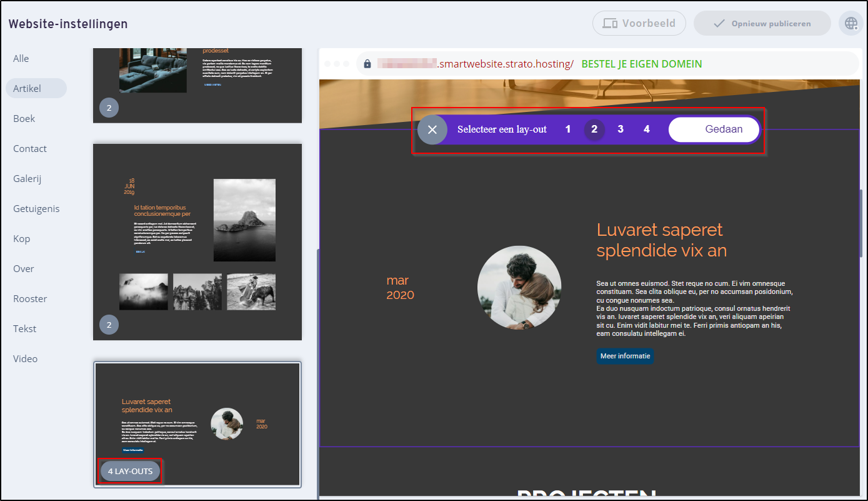Select layout number 3
This screenshot has width=868, height=501.
[621, 129]
